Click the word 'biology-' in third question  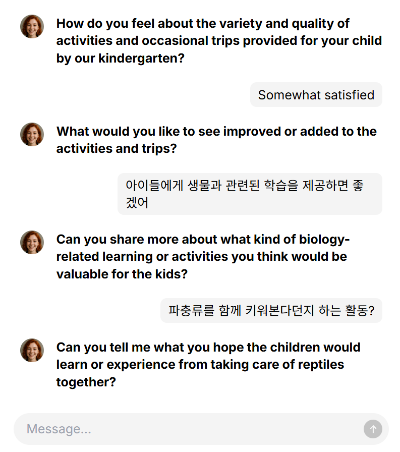tap(324, 240)
